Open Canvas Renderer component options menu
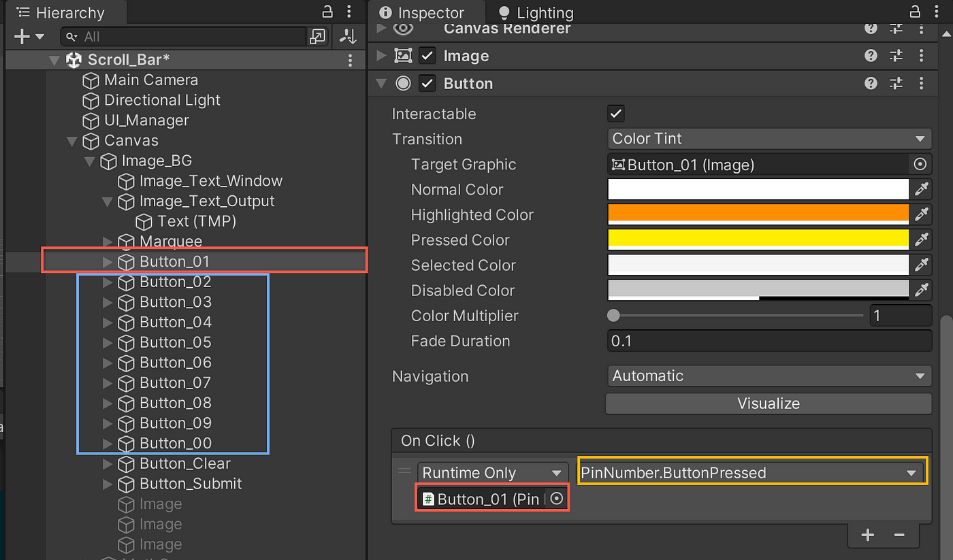This screenshot has height=560, width=953. point(921,28)
